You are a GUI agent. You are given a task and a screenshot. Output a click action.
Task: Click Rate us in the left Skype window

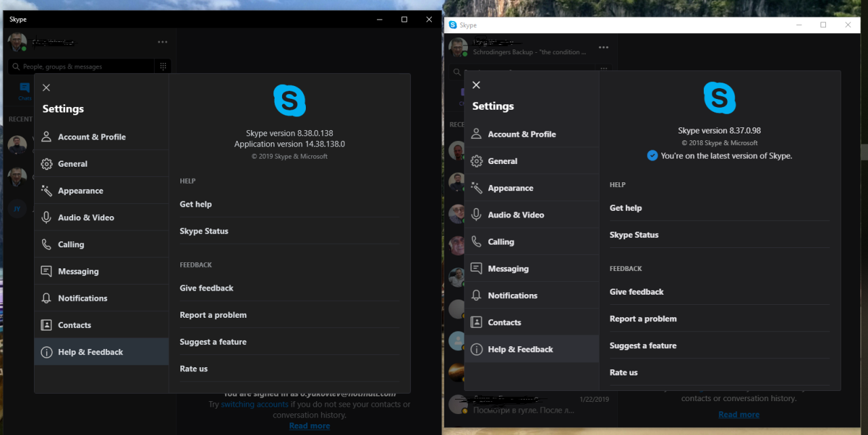[x=290, y=369]
